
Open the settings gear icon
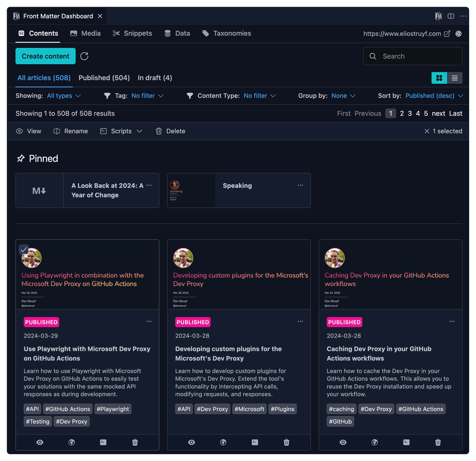pos(458,34)
